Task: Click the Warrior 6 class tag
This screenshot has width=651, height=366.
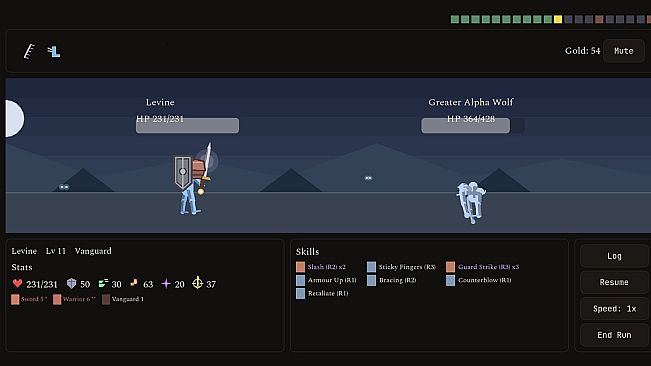Action: [74, 299]
